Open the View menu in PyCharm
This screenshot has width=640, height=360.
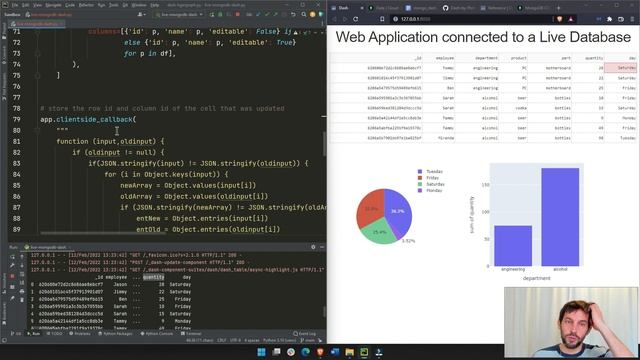coord(37,5)
